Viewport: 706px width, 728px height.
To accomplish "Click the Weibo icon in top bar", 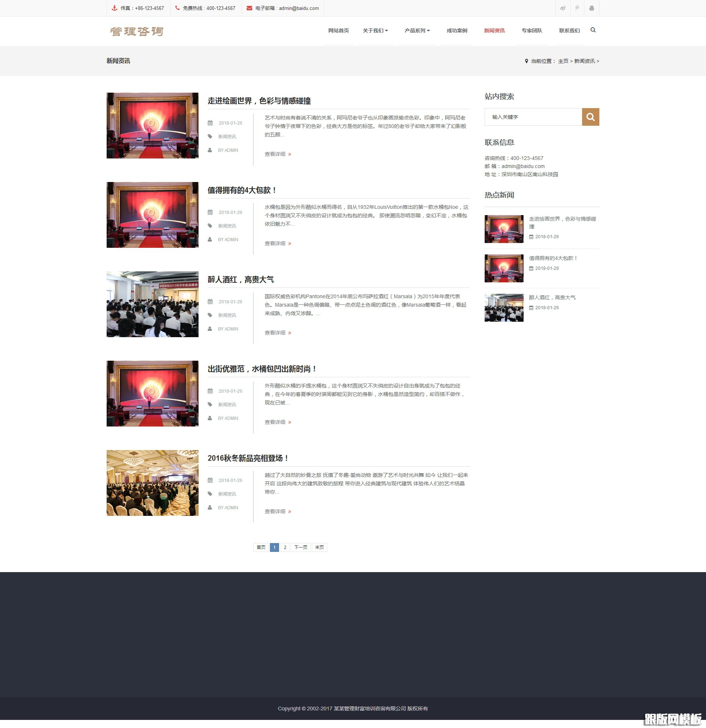I will click(x=563, y=8).
